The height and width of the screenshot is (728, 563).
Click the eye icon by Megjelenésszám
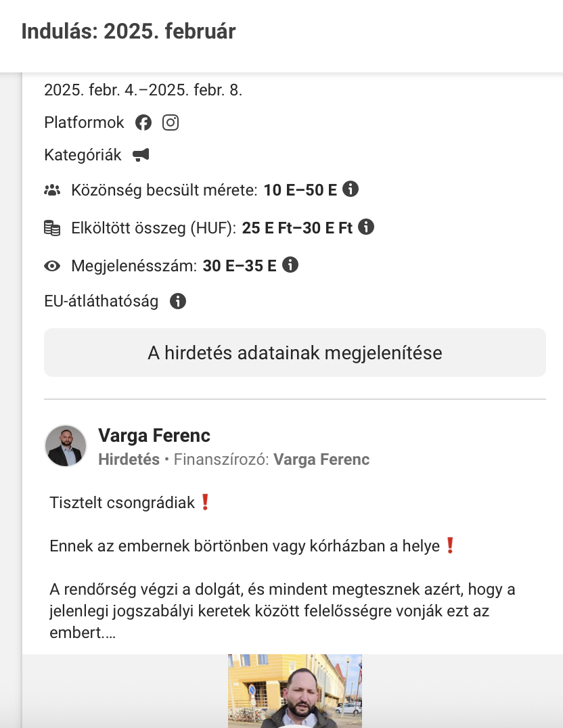(x=52, y=266)
